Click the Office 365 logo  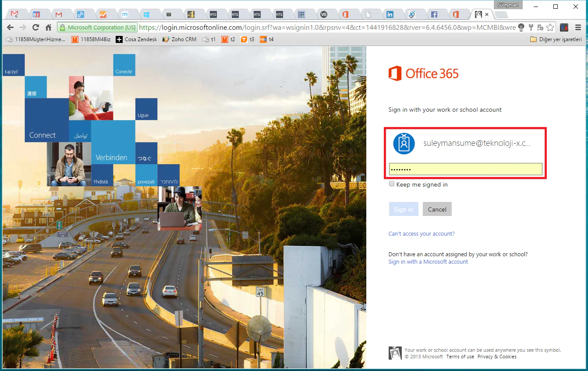pyautogui.click(x=423, y=73)
